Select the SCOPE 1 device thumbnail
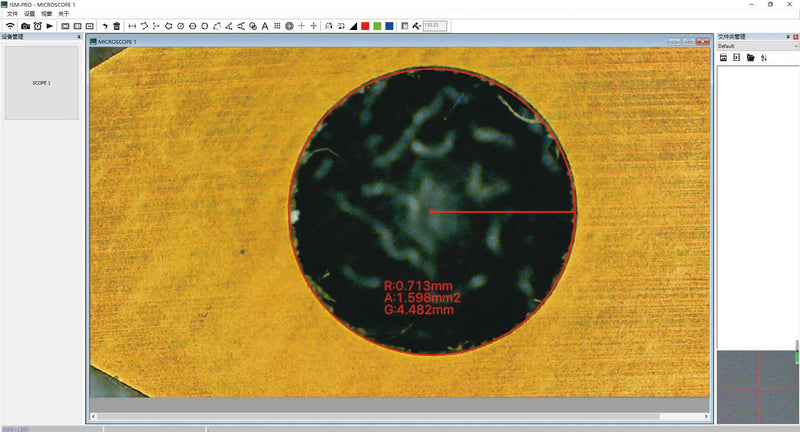This screenshot has width=800, height=432. [41, 82]
